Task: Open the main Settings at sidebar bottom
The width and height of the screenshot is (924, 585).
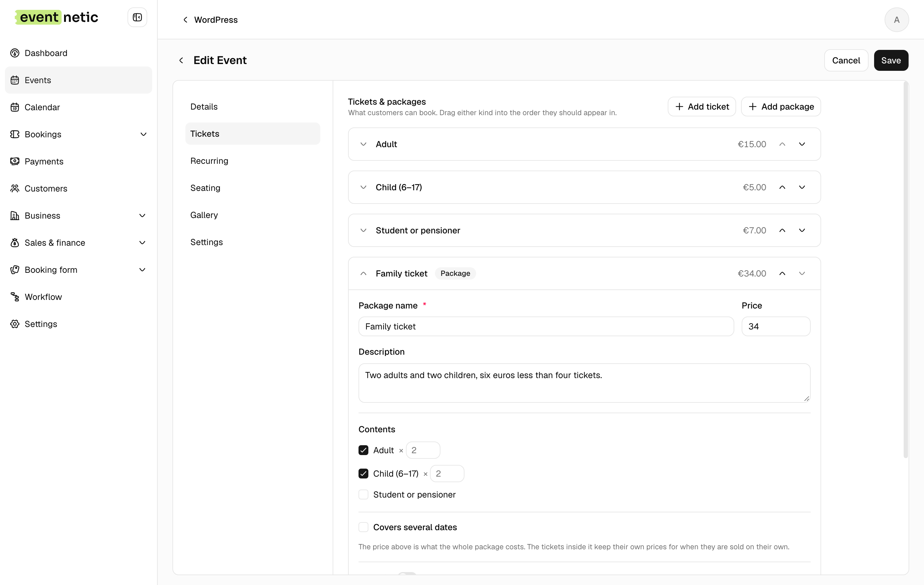Action: coord(78,324)
